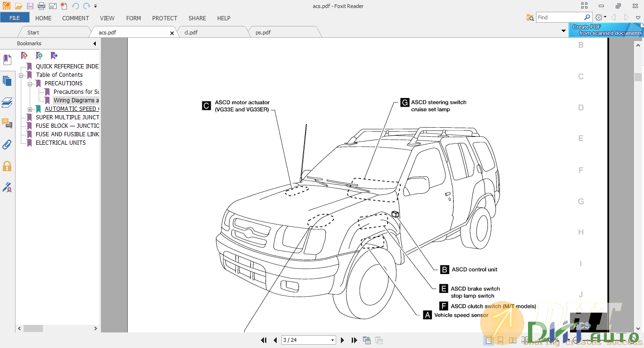Click the Save floppy disk icon

coord(30,6)
